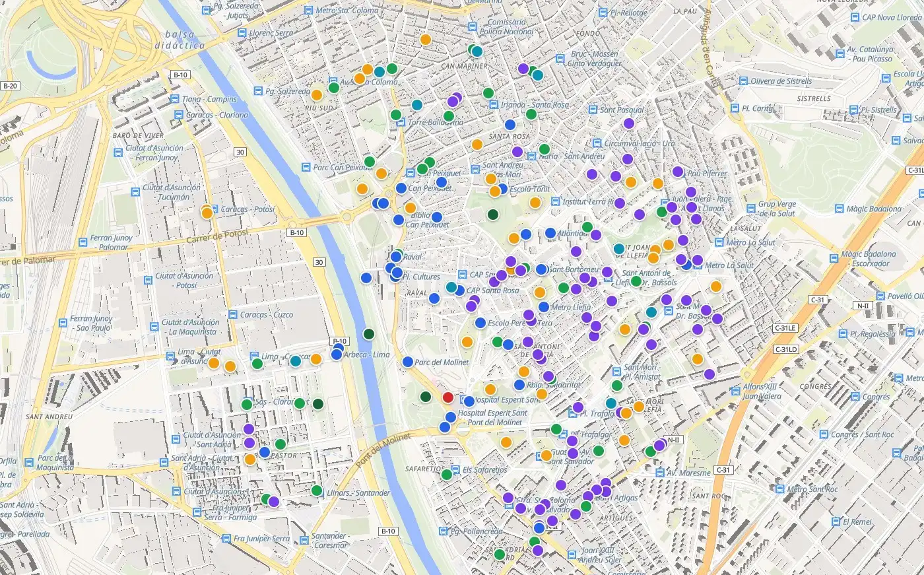This screenshot has width=924, height=575.
Task: Click the Santander - Caresmar stop icon
Action: click(x=303, y=541)
